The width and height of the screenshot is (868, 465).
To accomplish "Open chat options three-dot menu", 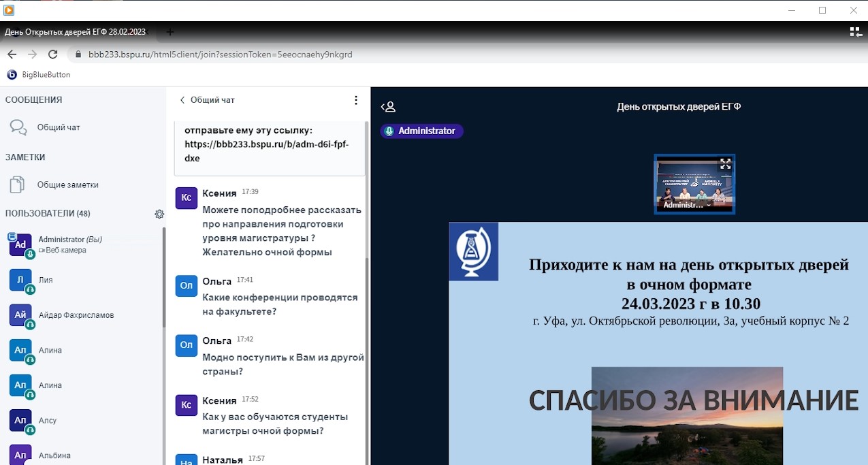I will [355, 100].
